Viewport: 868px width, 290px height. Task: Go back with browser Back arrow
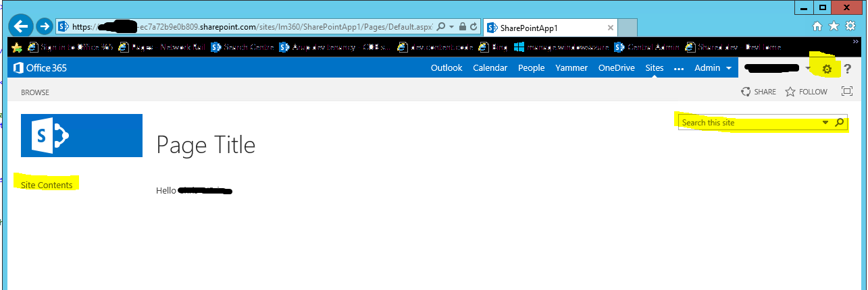[x=23, y=26]
